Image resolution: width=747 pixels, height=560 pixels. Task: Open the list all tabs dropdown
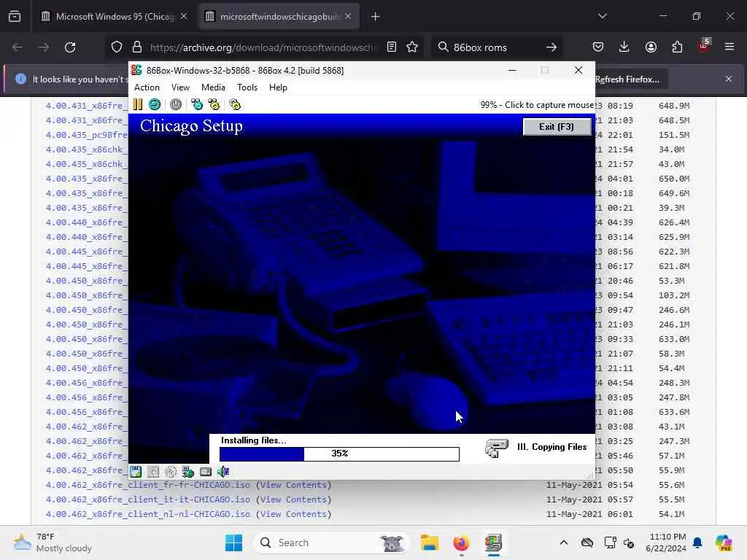click(x=602, y=17)
